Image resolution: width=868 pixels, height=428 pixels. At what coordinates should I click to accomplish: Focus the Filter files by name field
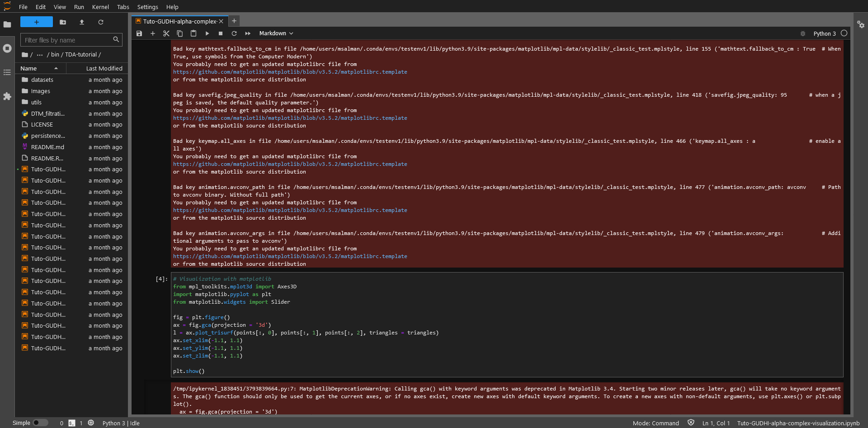point(68,40)
